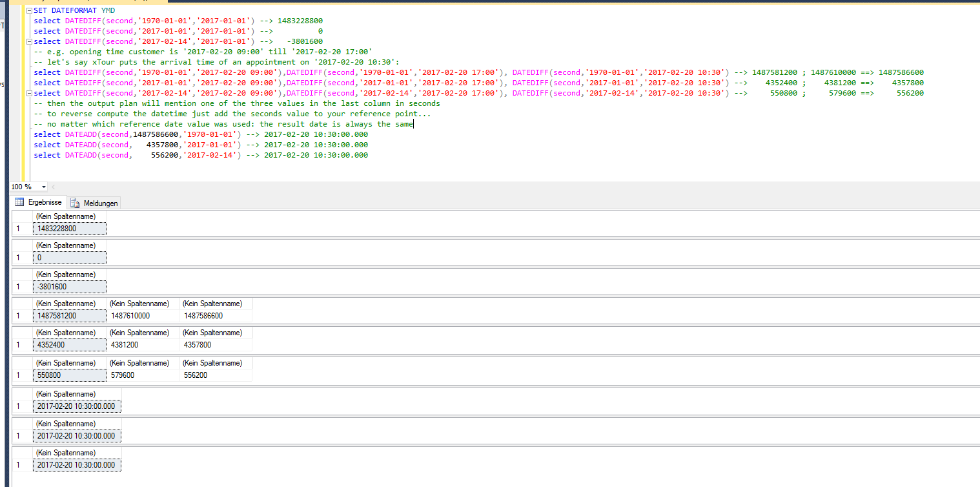Select the result cell showing 4381200
Screen dimensions: 980x487
pyautogui.click(x=142, y=345)
